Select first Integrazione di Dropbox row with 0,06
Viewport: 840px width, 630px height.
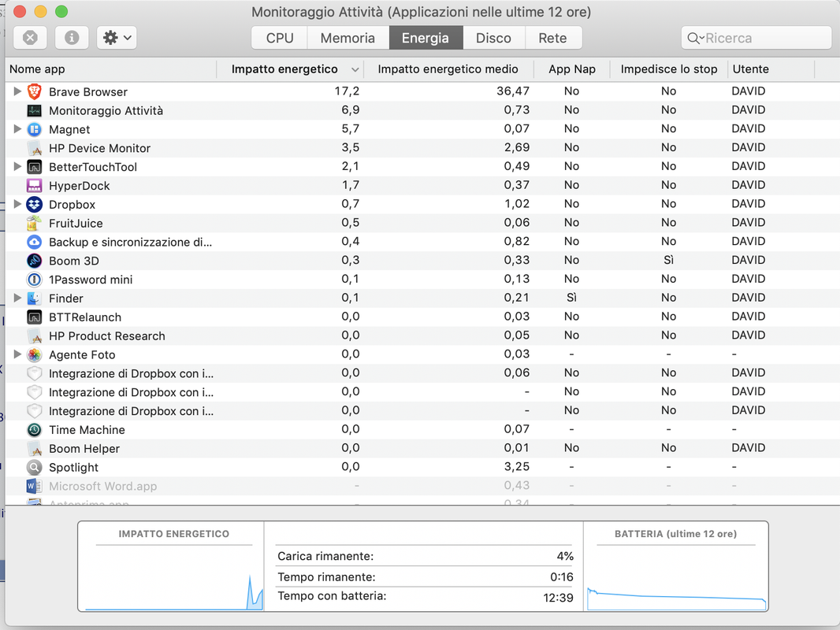point(422,373)
